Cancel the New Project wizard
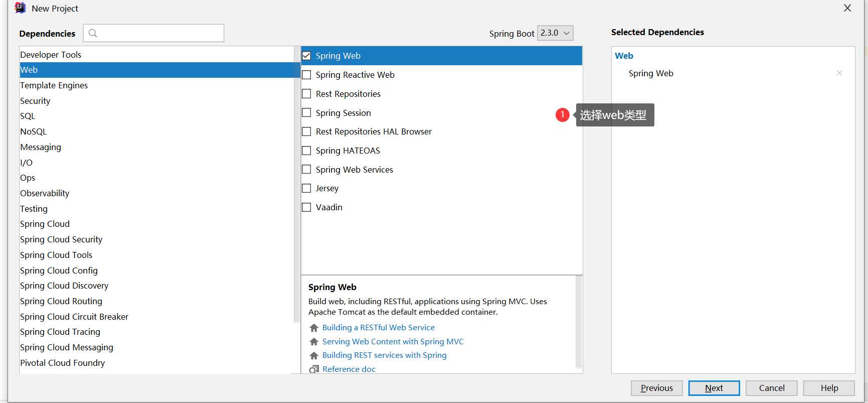Screen dimensions: 868x403 [772, 388]
